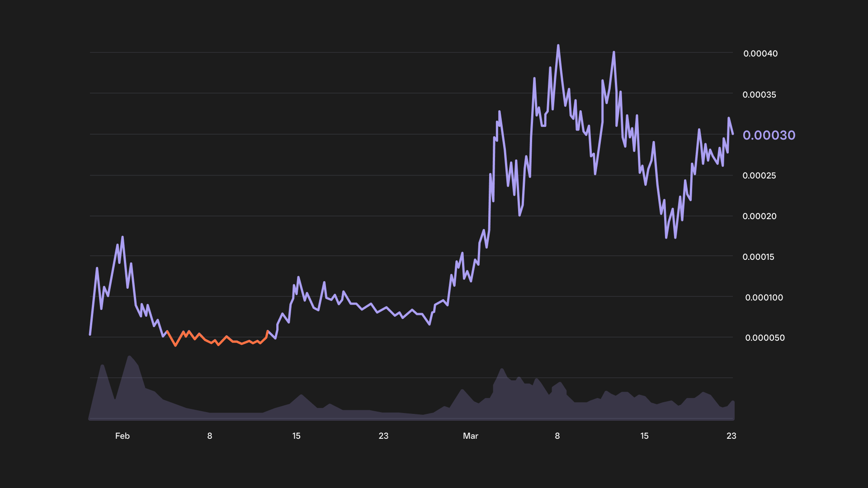Click the first 23 date label before Mar
The height and width of the screenshot is (488, 868).
click(383, 436)
